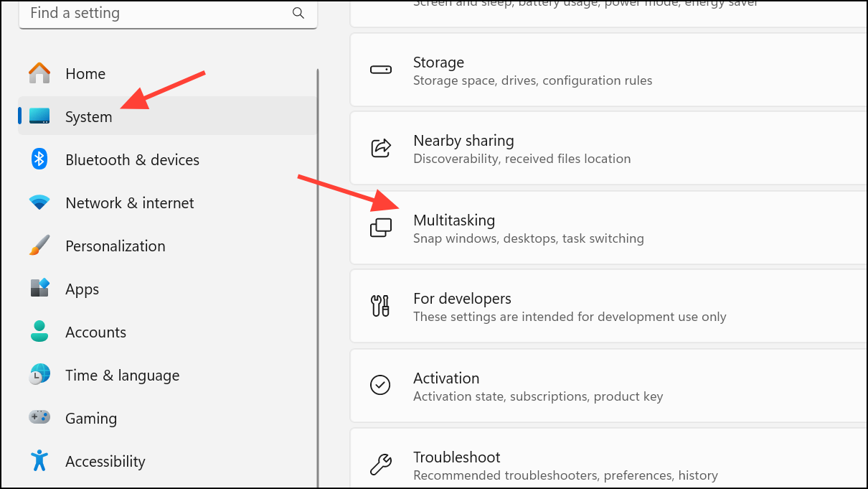Click the Gaming controller icon in sidebar
Screen dimensions: 868x489
point(39,417)
